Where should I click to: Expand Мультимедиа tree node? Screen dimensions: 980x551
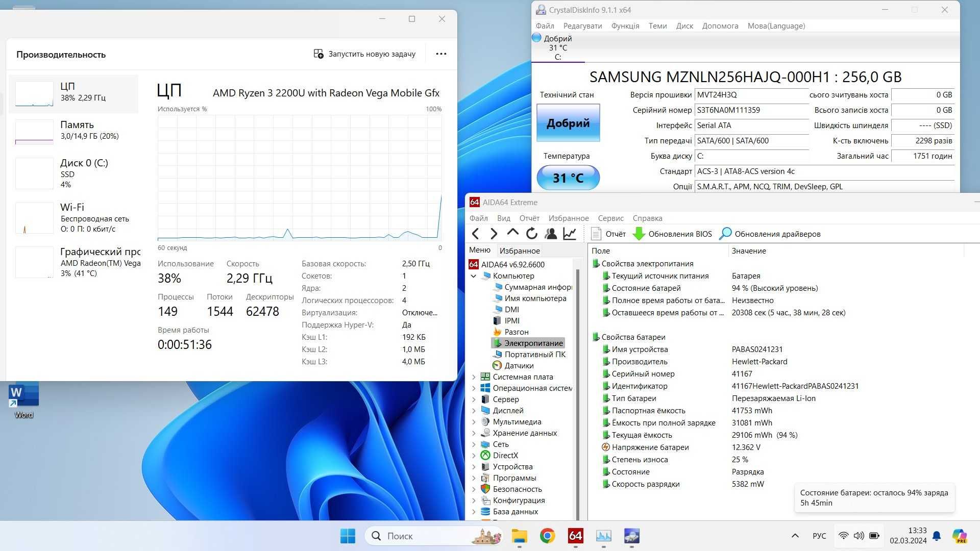click(474, 422)
